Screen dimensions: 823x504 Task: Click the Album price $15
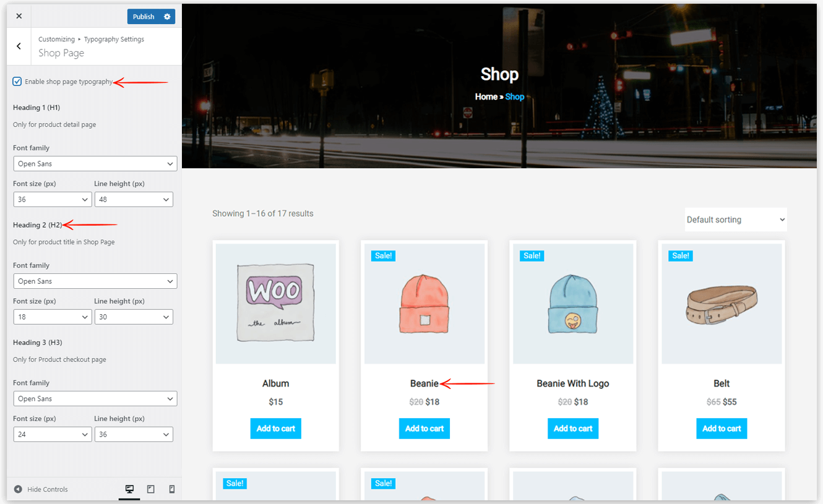tap(276, 402)
